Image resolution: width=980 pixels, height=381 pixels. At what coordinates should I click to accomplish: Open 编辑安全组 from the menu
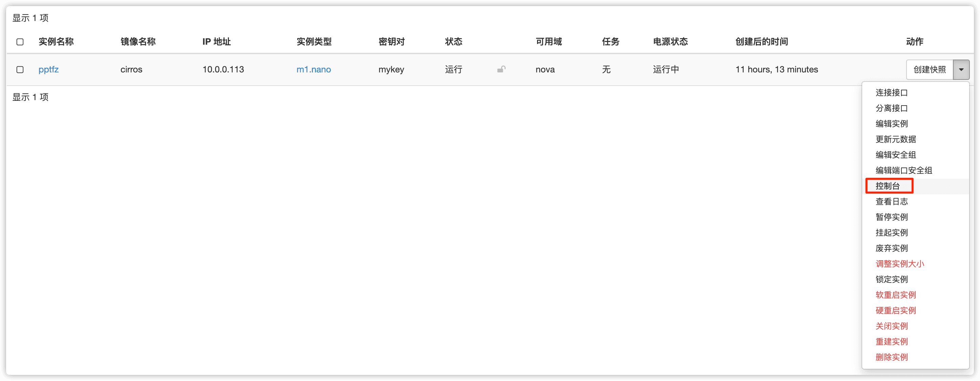tap(896, 155)
